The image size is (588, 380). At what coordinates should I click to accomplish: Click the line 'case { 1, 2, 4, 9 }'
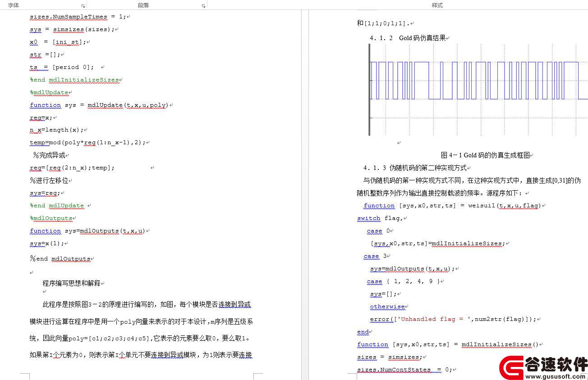404,281
